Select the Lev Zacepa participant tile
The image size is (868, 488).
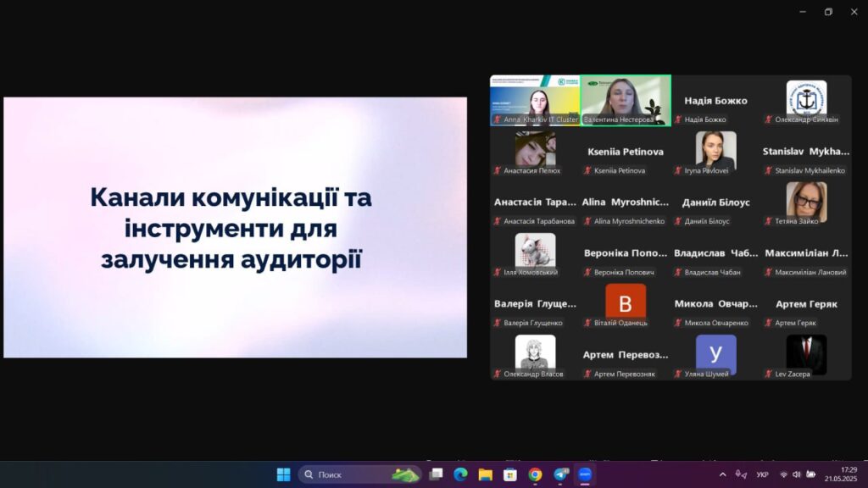click(x=806, y=356)
